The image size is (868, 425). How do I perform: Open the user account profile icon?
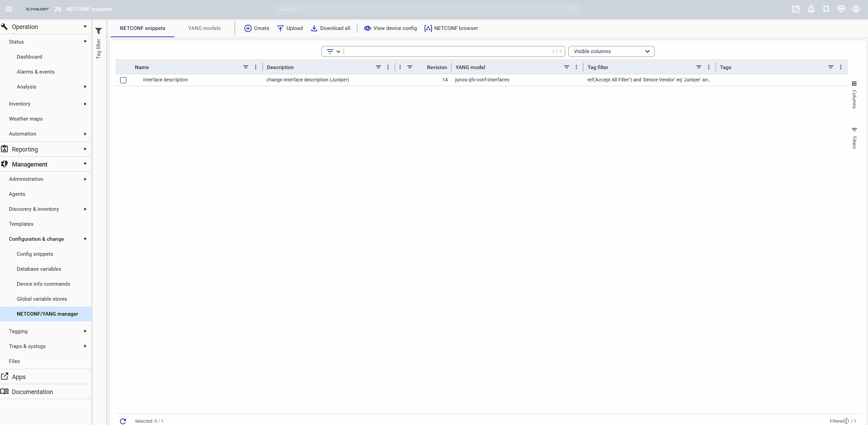coord(856,9)
